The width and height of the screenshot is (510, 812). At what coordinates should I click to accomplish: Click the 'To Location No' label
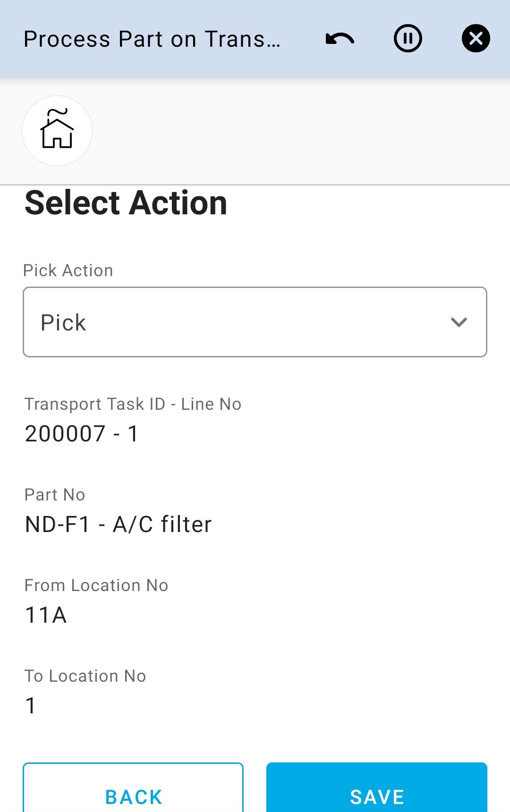pos(85,676)
